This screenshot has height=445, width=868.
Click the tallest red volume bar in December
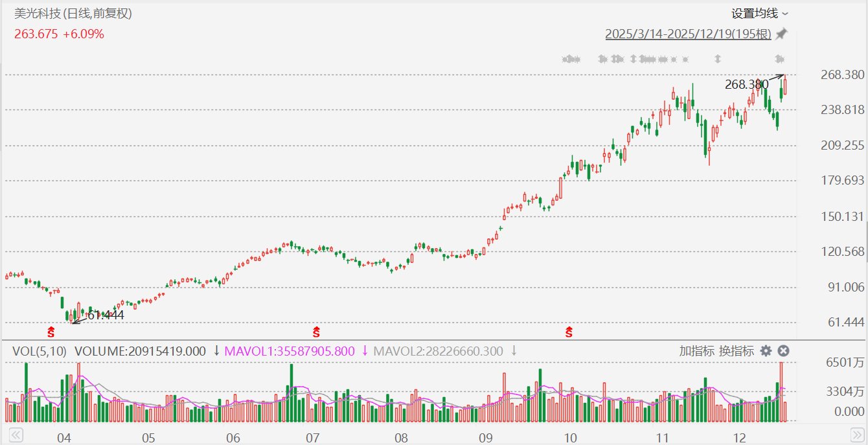(x=781, y=392)
